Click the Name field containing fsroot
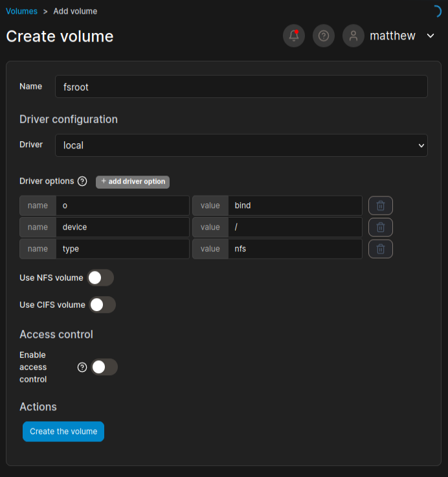Screen dimensions: 448x477 click(x=241, y=87)
